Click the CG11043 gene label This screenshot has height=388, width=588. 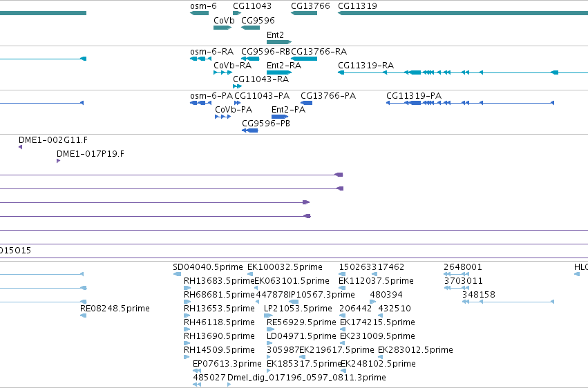pyautogui.click(x=252, y=6)
